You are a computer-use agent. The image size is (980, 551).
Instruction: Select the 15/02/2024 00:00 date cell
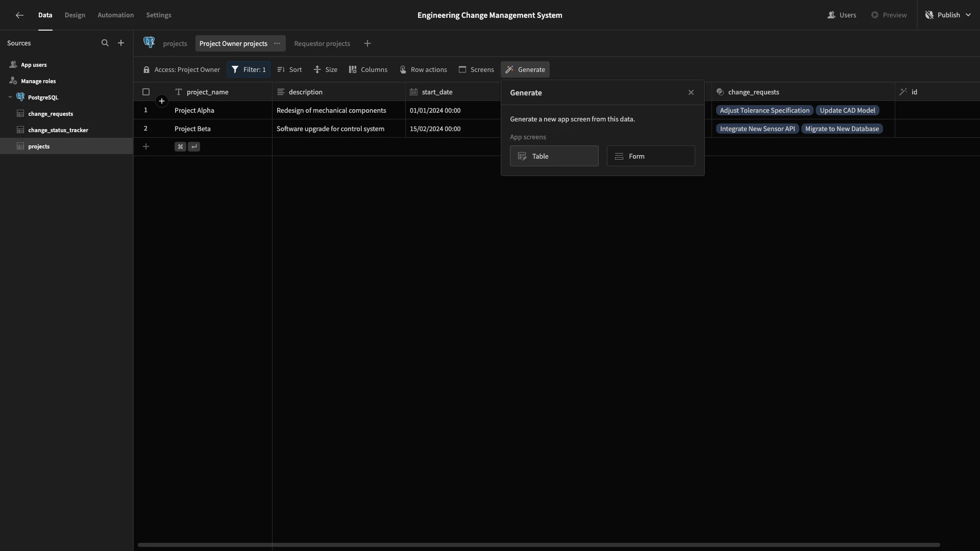453,129
